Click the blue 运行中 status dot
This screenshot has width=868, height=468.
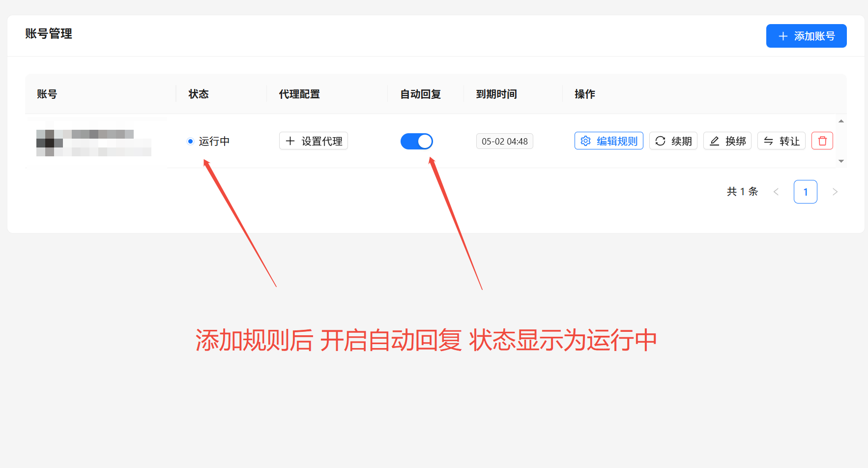(190, 142)
